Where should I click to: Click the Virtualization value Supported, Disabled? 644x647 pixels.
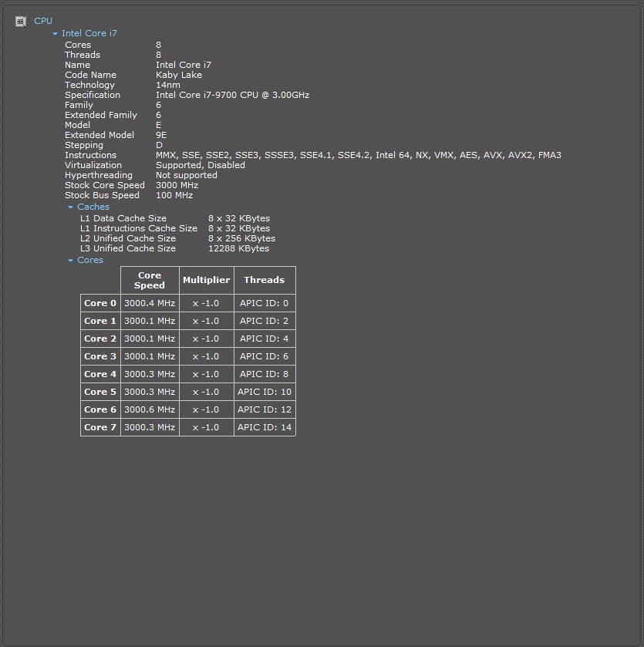(200, 165)
